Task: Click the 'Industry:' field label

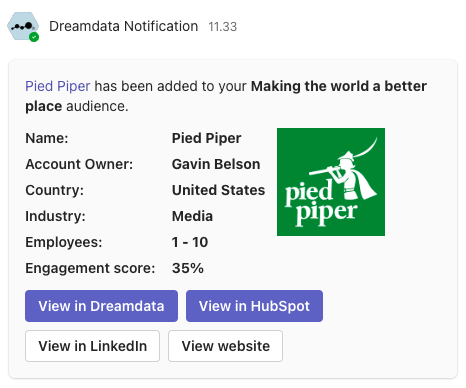Action: 55,216
